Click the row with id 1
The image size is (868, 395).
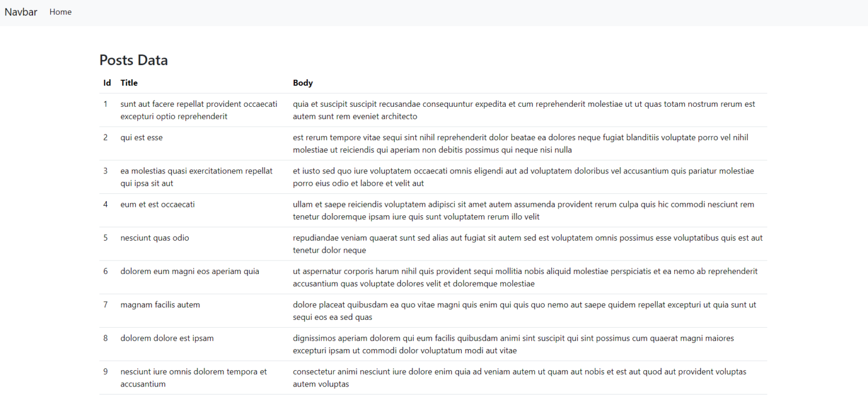click(433, 110)
